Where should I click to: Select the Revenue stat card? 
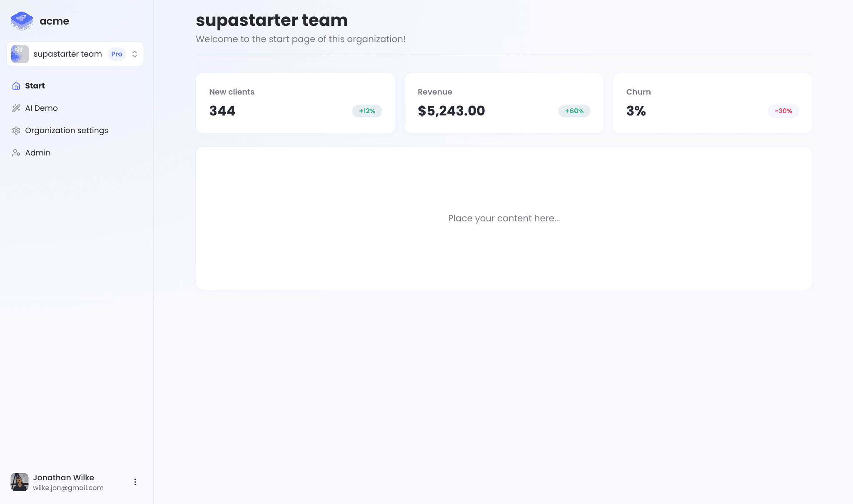pos(504,103)
